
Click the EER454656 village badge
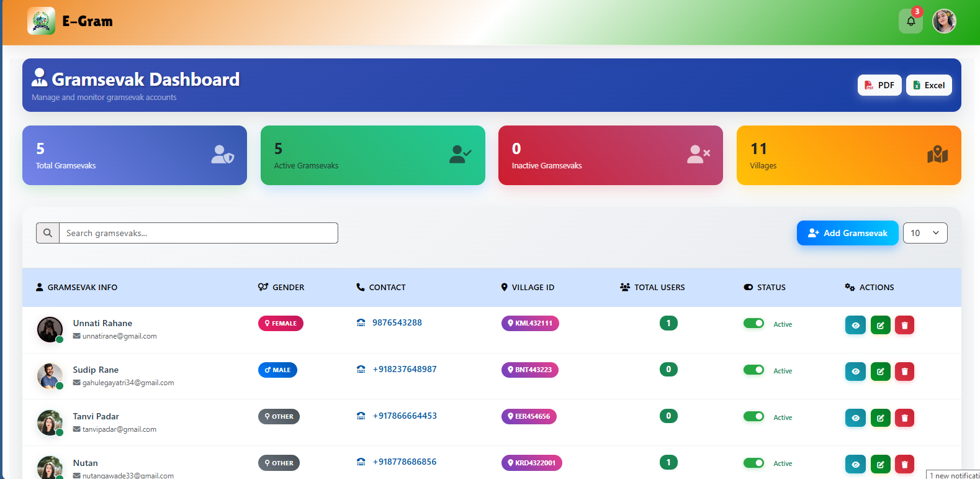tap(529, 416)
